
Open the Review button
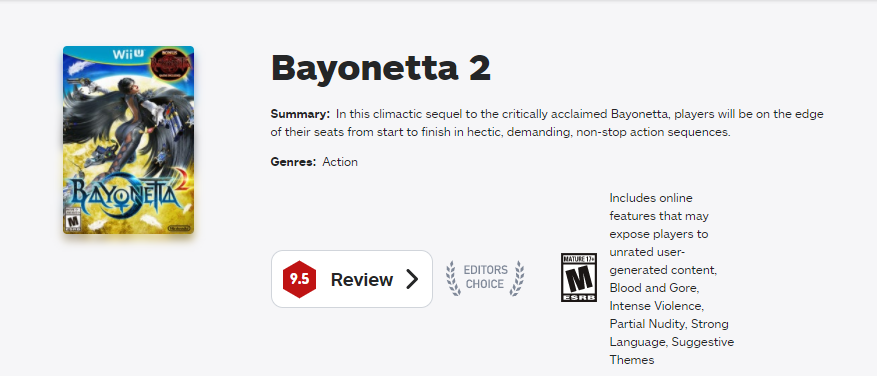(x=352, y=279)
